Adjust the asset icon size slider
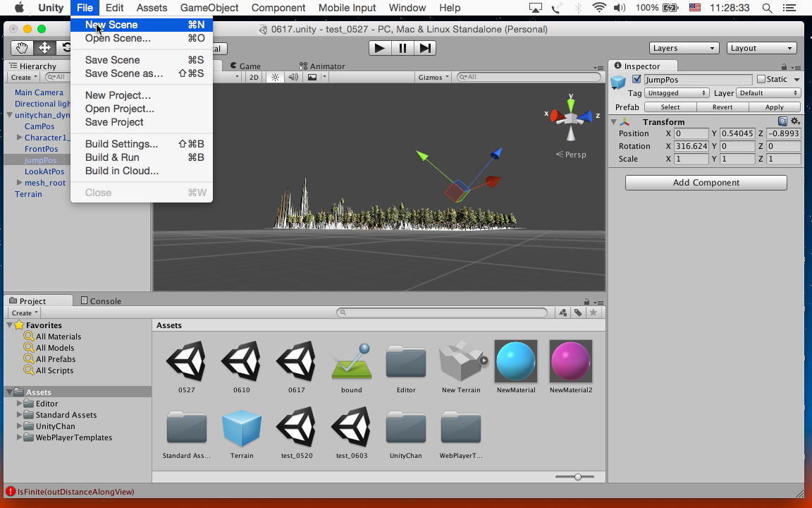This screenshot has height=508, width=812. tap(577, 477)
